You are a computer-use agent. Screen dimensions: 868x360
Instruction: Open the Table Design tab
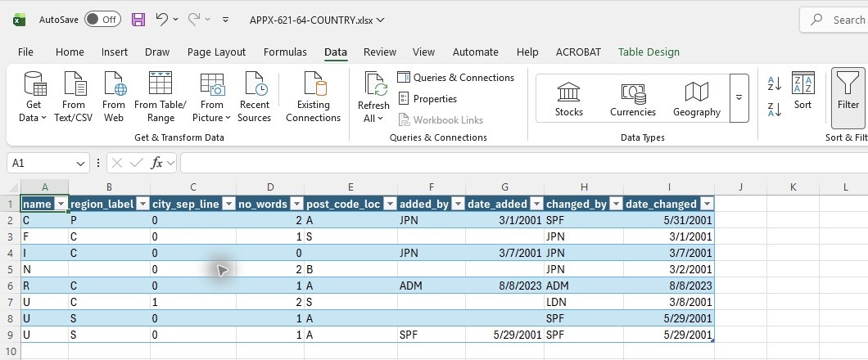pos(649,52)
